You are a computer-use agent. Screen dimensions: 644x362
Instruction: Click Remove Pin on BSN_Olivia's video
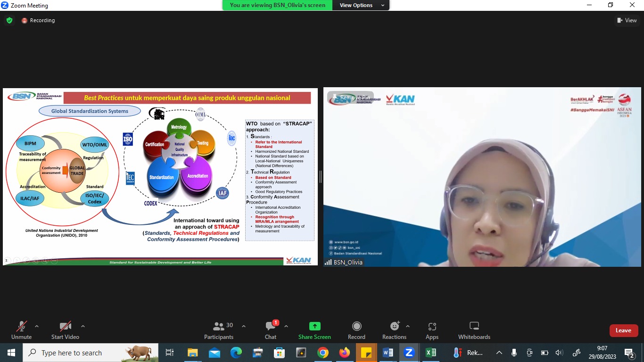coord(350,98)
